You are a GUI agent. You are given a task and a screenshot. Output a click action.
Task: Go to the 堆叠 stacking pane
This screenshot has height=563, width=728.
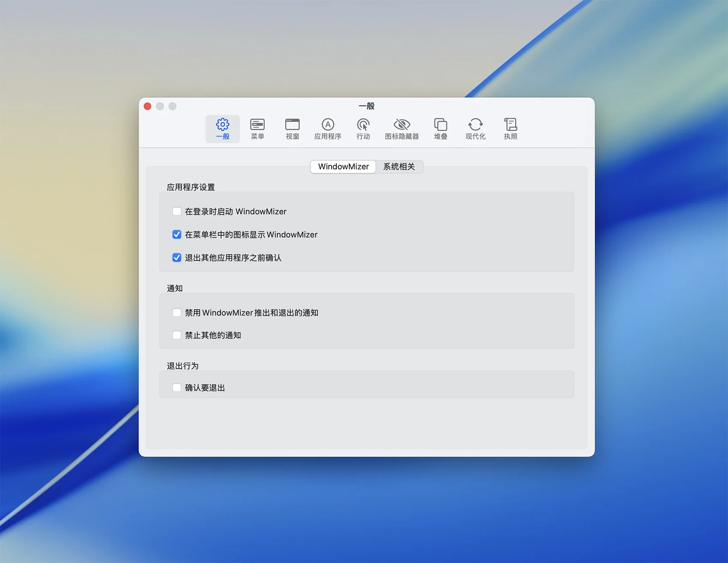pos(441,129)
